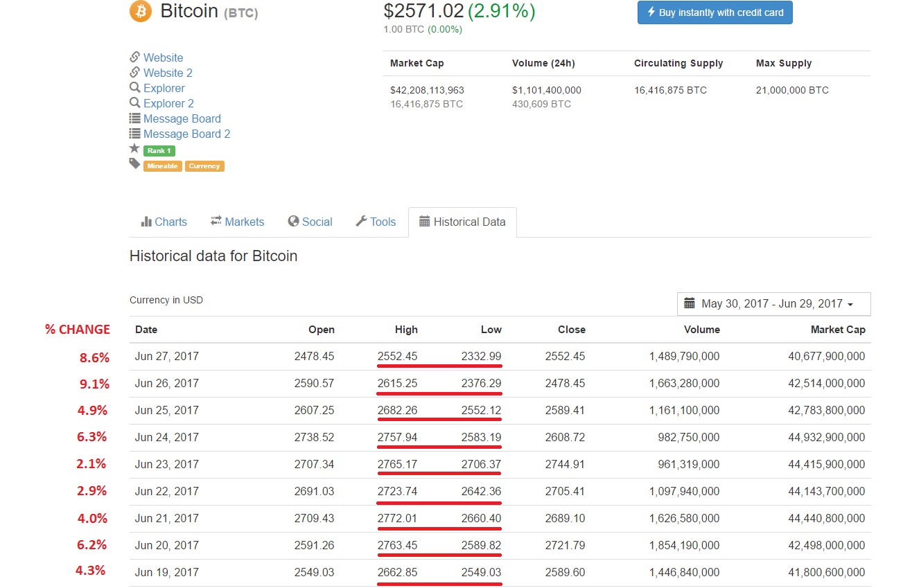Screen dimensions: 903x588
Task: Click the 24h volume "$1,101,400,000"
Action: tap(547, 90)
